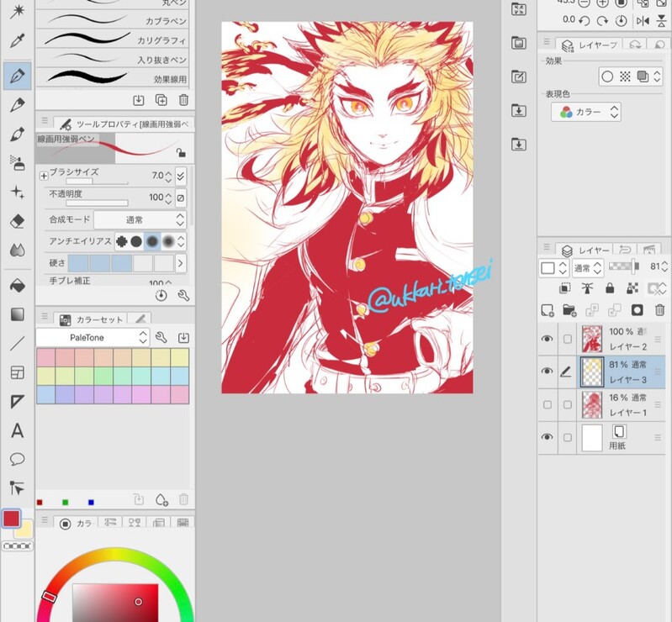Open sub tool detail wrench
Image resolution: width=672 pixels, height=622 pixels.
pyautogui.click(x=183, y=295)
